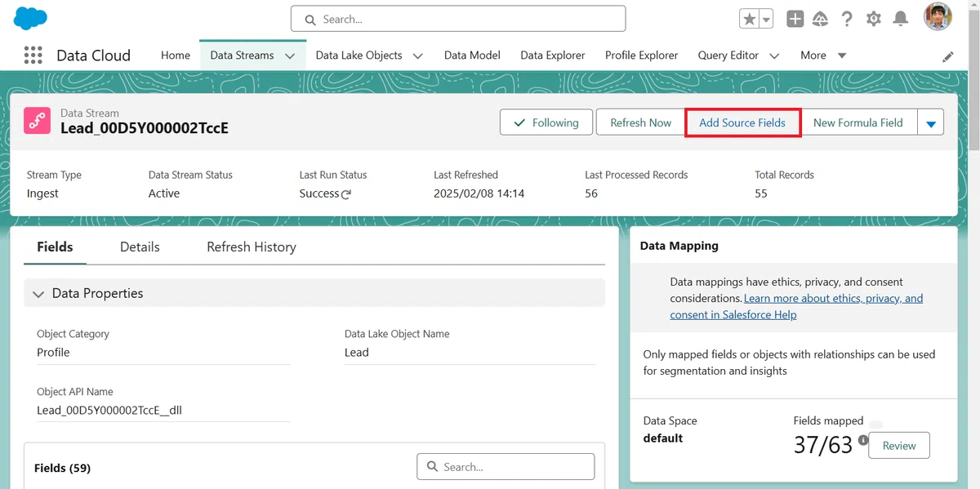The width and height of the screenshot is (980, 489).
Task: Select the Fields tab
Action: click(55, 247)
